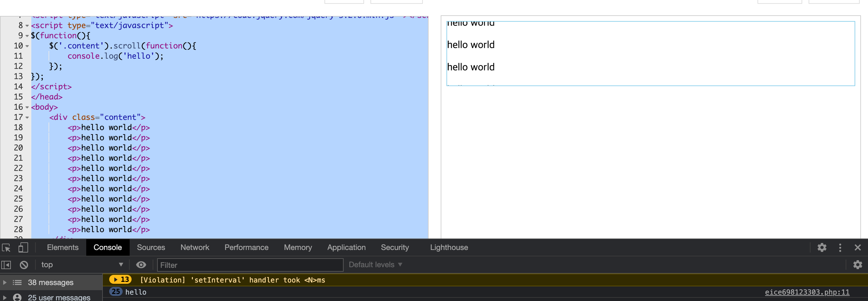Screen dimensions: 868x301
Task: Collapse the fold arrow on line 10
Action: coord(27,46)
